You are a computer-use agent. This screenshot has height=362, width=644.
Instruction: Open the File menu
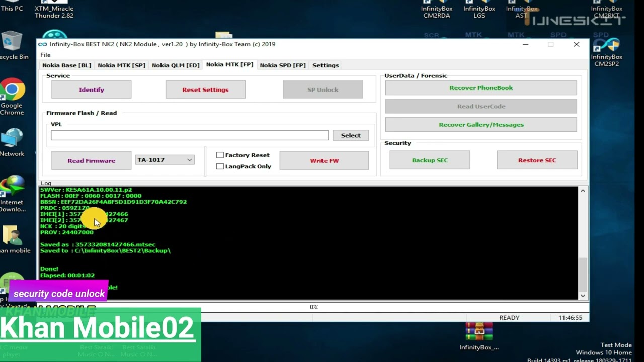[x=45, y=55]
